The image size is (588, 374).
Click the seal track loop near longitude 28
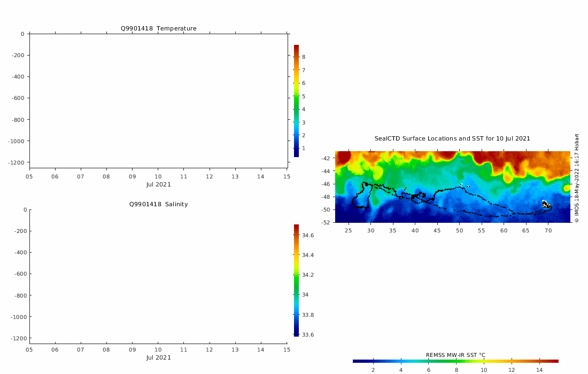pyautogui.click(x=362, y=196)
